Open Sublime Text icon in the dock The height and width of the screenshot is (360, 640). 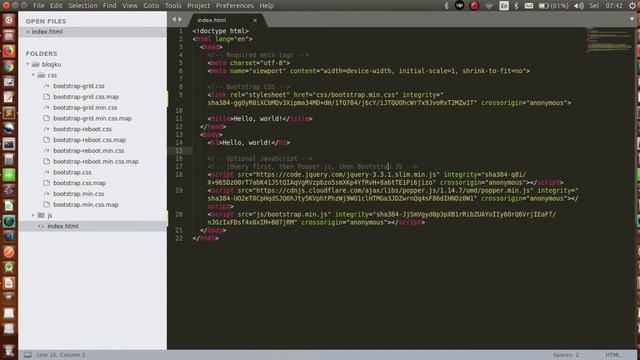click(9, 113)
